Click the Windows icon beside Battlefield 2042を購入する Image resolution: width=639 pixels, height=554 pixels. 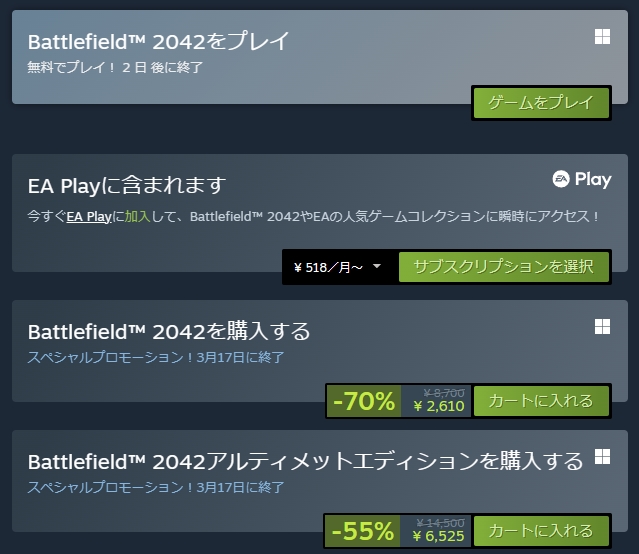pyautogui.click(x=602, y=327)
